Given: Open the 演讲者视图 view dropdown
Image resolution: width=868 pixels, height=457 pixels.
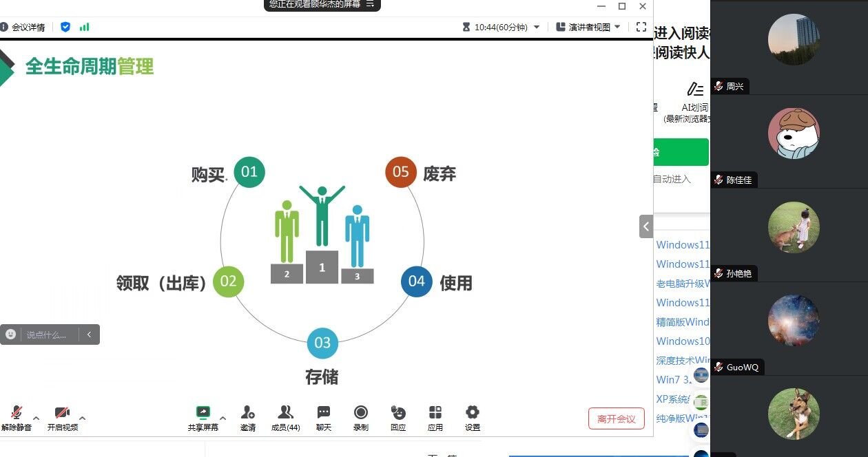Looking at the screenshot, I should (588, 28).
